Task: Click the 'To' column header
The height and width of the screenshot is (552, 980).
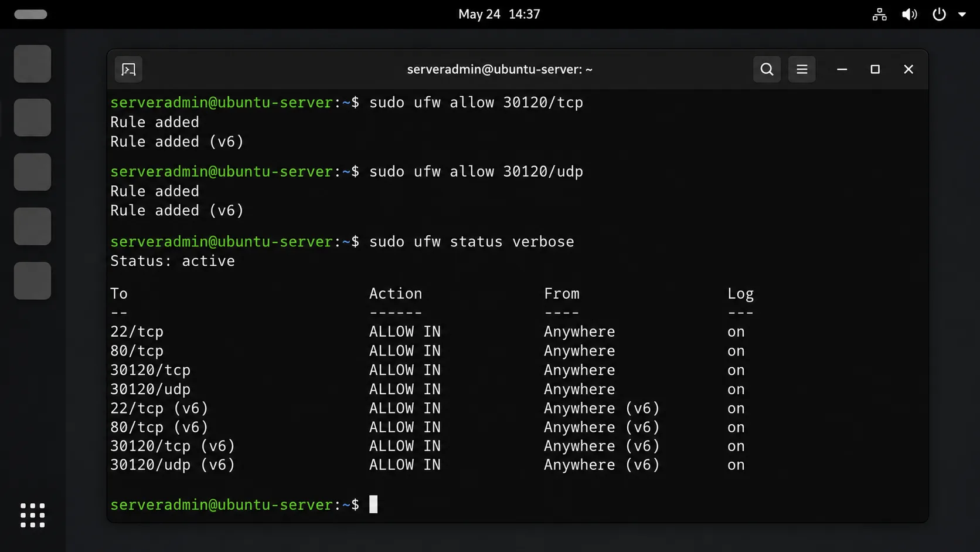Action: click(x=119, y=293)
